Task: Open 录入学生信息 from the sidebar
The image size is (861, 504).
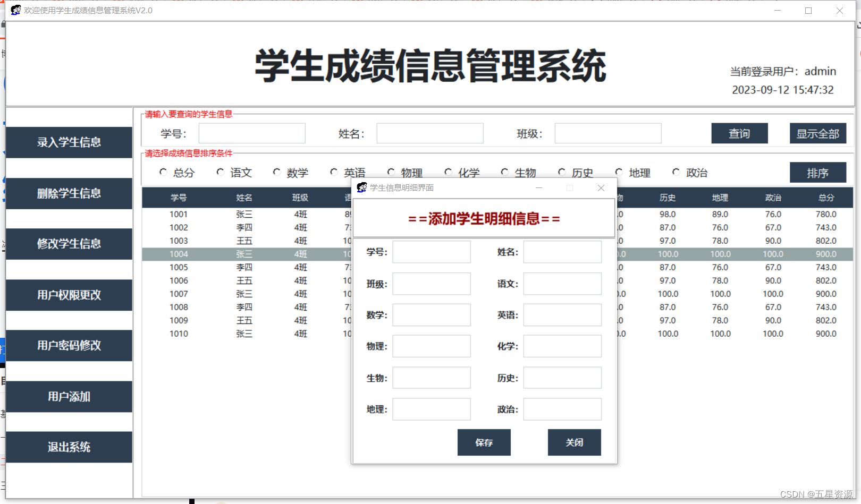Action: coord(69,142)
